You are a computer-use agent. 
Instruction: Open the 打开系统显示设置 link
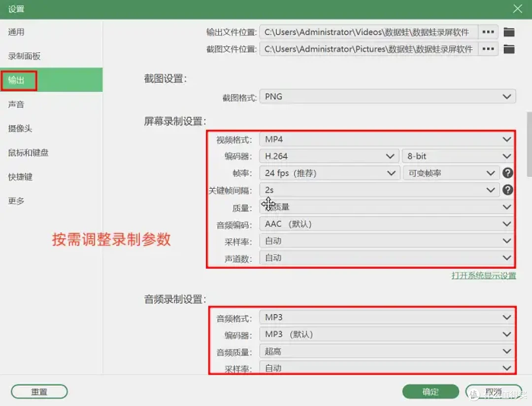484,276
